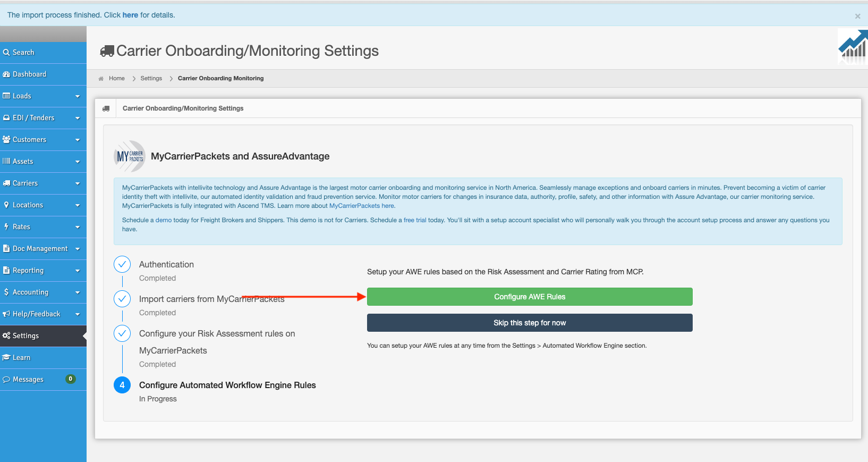The width and height of the screenshot is (868, 462).
Task: Open the Dashboard menu item
Action: (x=43, y=74)
